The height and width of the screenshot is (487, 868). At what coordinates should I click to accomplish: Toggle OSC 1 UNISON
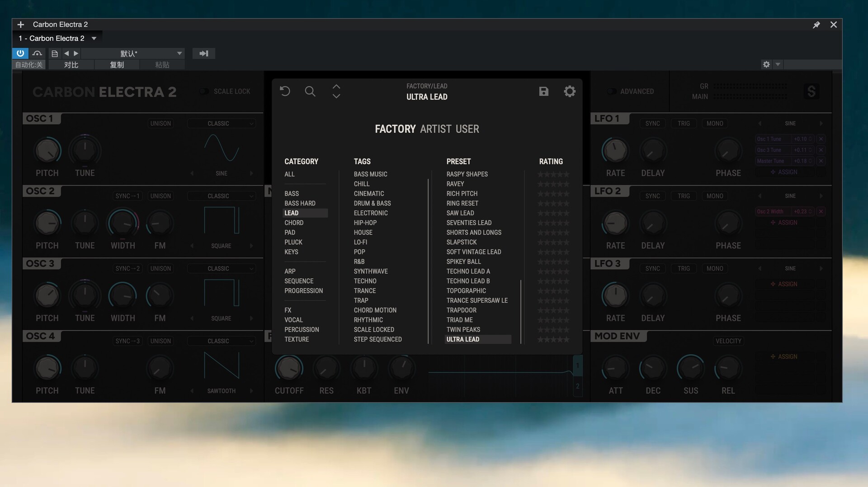pyautogui.click(x=160, y=123)
